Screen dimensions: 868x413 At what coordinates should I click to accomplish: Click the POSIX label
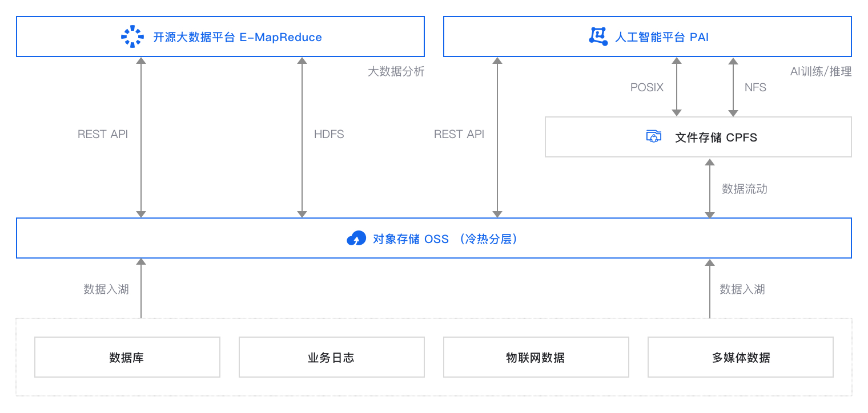647,87
